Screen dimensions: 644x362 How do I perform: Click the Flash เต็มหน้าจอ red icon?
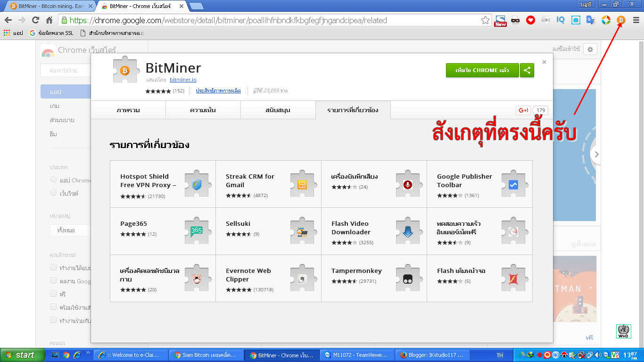pyautogui.click(x=513, y=279)
